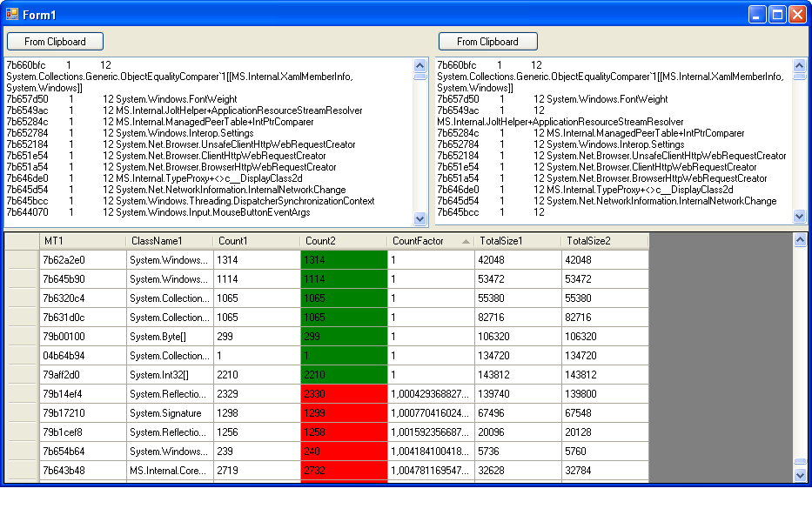This screenshot has height=522, width=812.
Task: Sort by ClassName1 column header
Action: (x=170, y=241)
